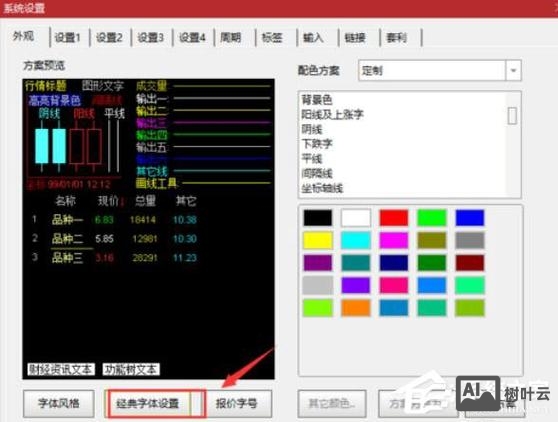Viewport: 558px width, 422px height.
Task: Click 行情标题 text in preview
Action: (x=46, y=85)
